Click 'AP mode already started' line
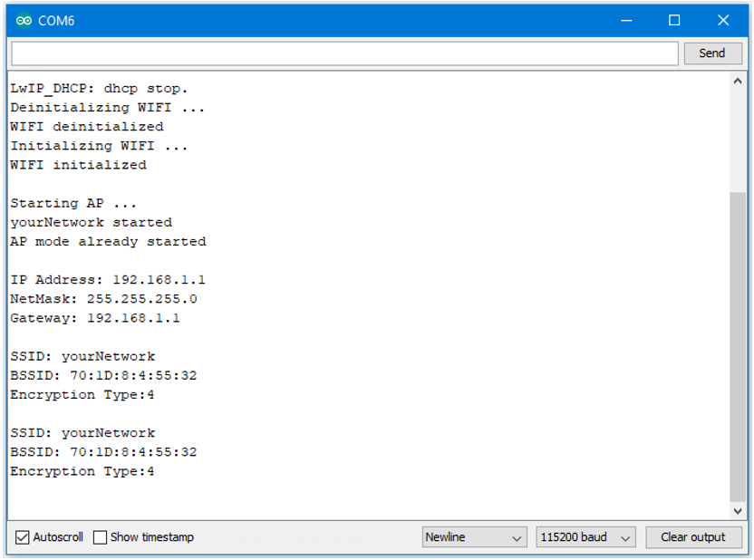This screenshot has width=754, height=560. point(108,241)
